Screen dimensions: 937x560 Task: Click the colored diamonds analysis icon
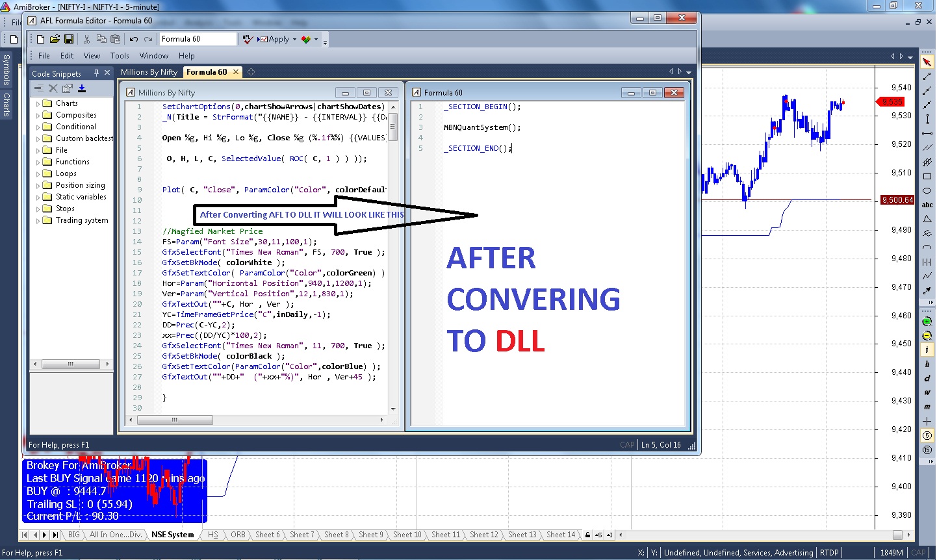pos(306,39)
